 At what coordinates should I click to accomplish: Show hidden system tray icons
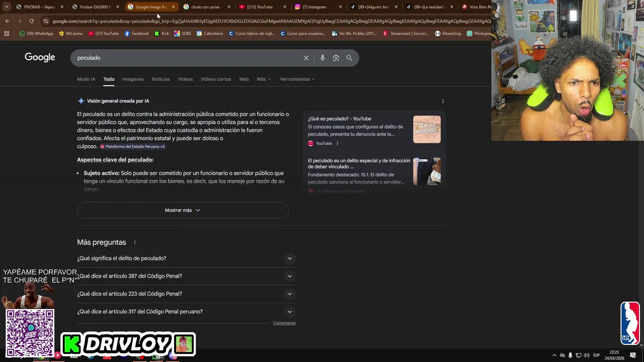(554, 355)
